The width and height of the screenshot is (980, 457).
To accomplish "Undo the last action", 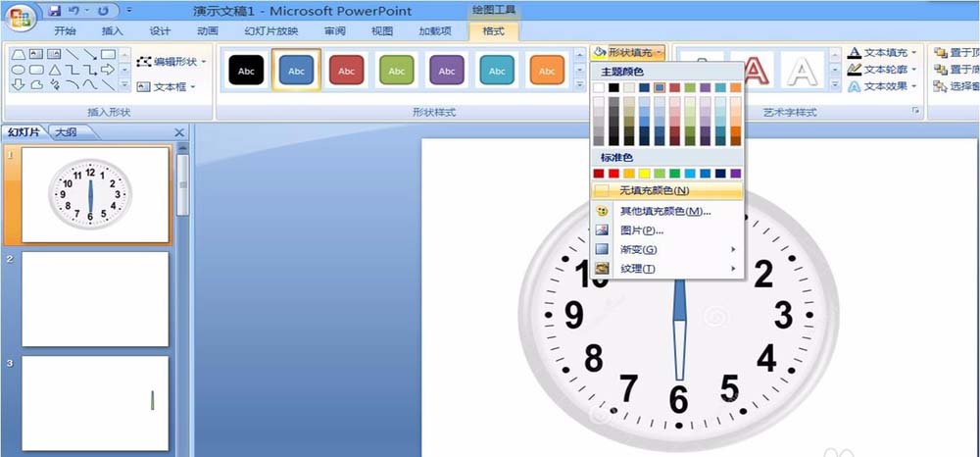I will point(73,11).
